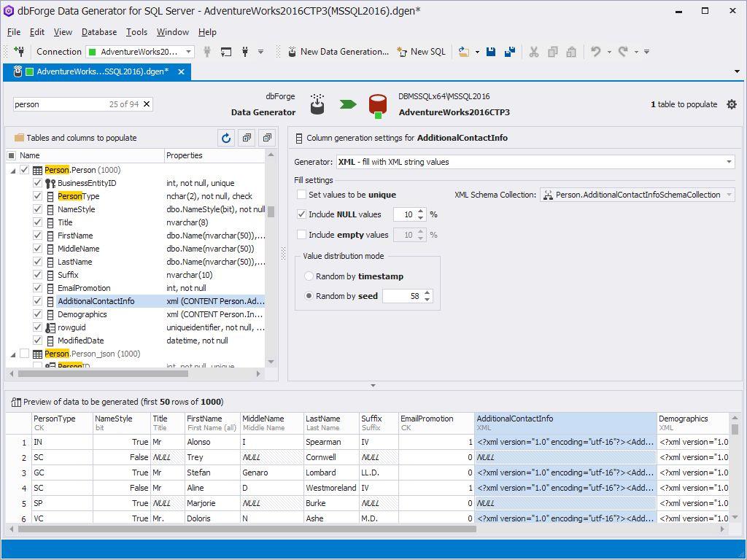Click the data generator bucket icon
The image size is (747, 560).
[x=317, y=104]
